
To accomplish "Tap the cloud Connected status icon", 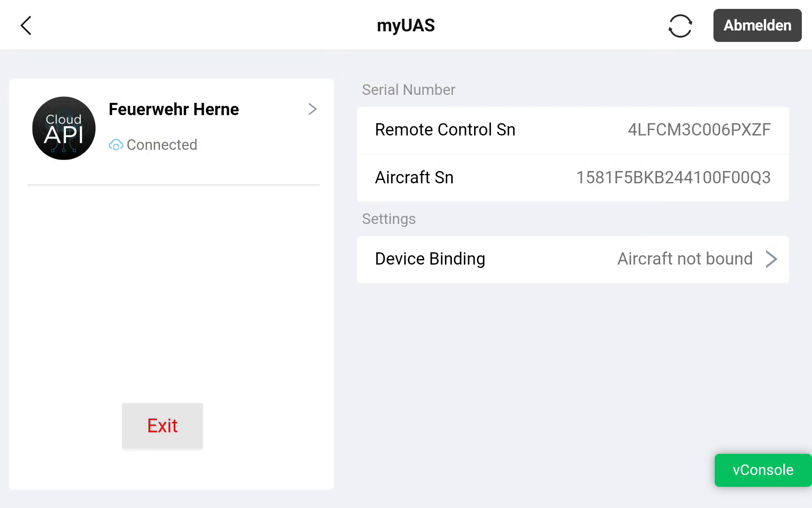I will pos(115,145).
